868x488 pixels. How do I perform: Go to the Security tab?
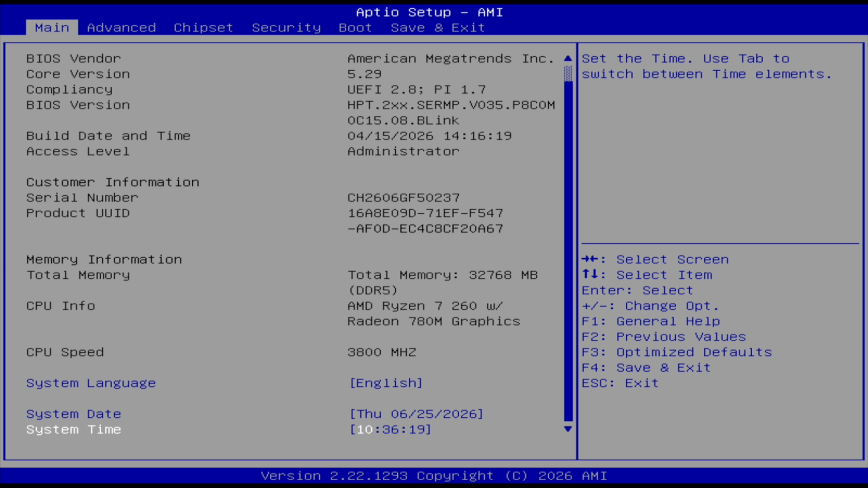pyautogui.click(x=286, y=27)
